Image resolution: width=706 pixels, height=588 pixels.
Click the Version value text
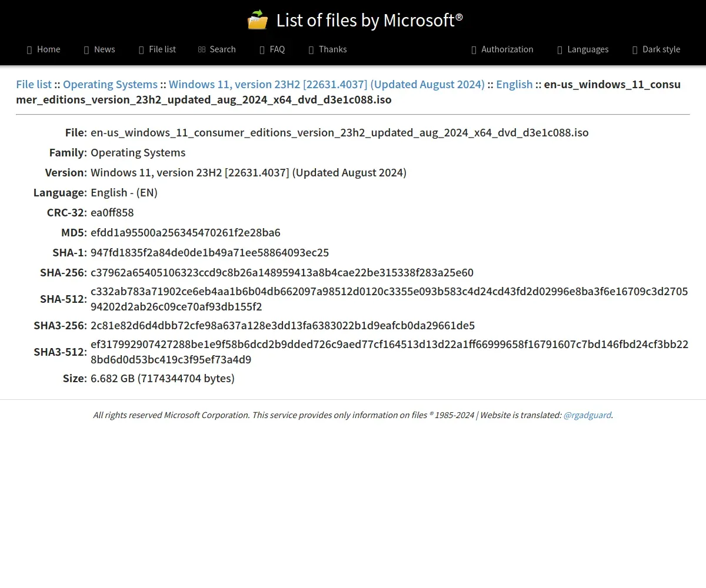[x=248, y=173]
